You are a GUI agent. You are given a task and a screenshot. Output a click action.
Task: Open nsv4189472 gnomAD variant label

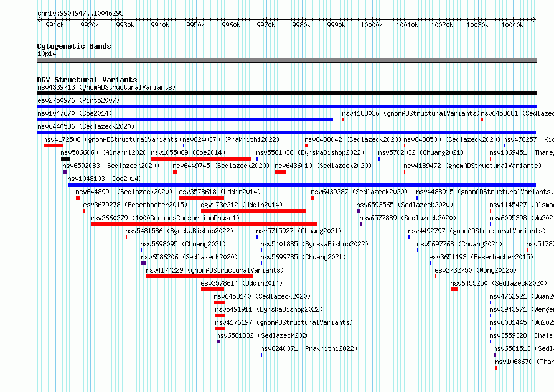pos(472,166)
